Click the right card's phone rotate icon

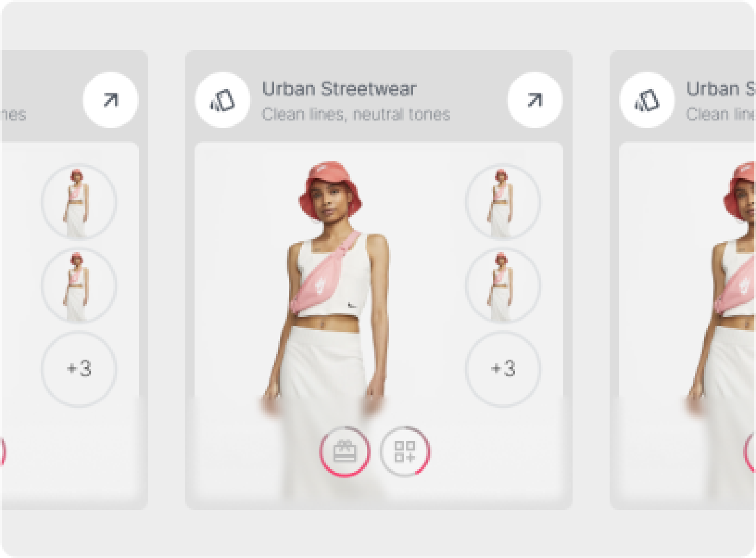647,100
